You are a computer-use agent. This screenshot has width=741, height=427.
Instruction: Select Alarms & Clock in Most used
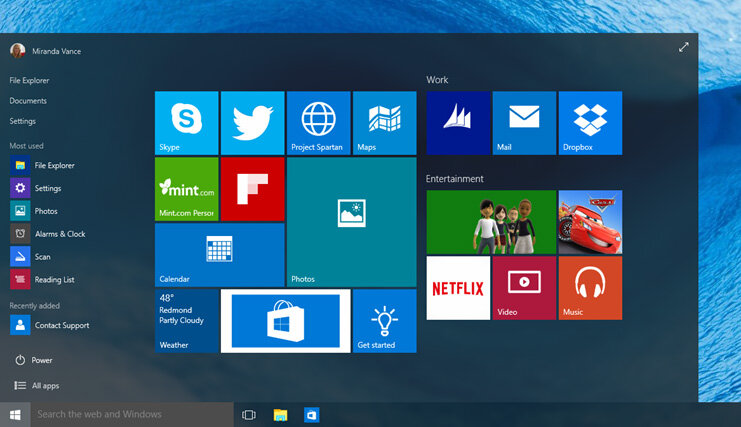pyautogui.click(x=59, y=234)
